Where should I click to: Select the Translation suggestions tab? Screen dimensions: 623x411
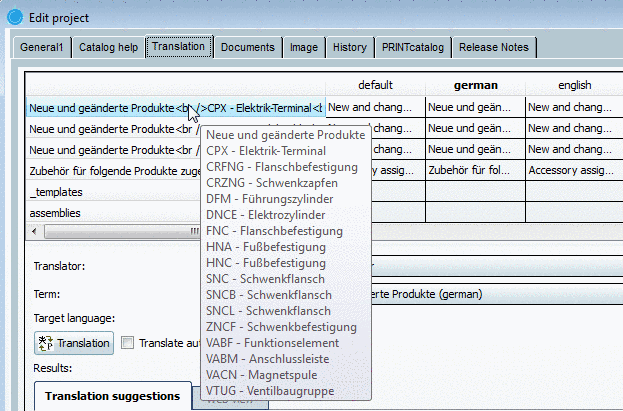(112, 396)
